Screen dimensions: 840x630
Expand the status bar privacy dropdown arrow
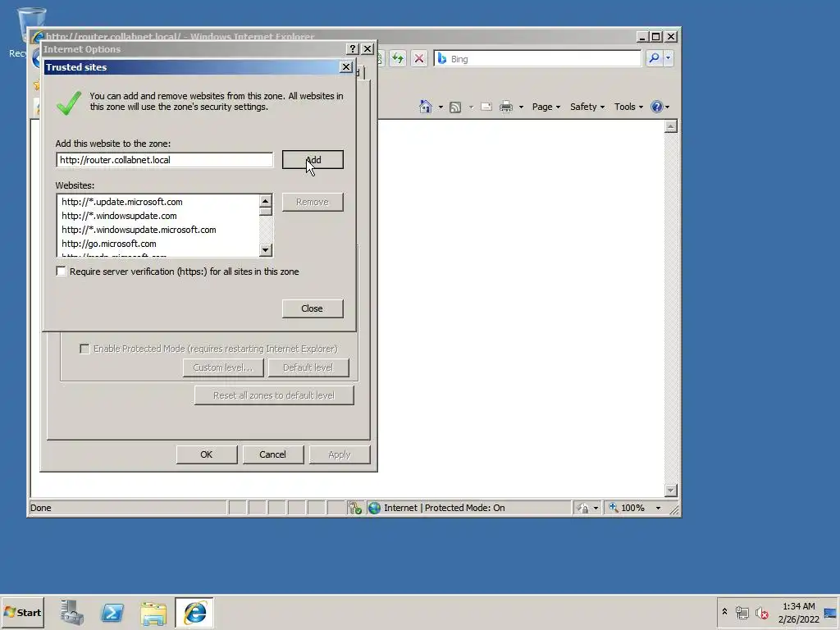(x=596, y=508)
